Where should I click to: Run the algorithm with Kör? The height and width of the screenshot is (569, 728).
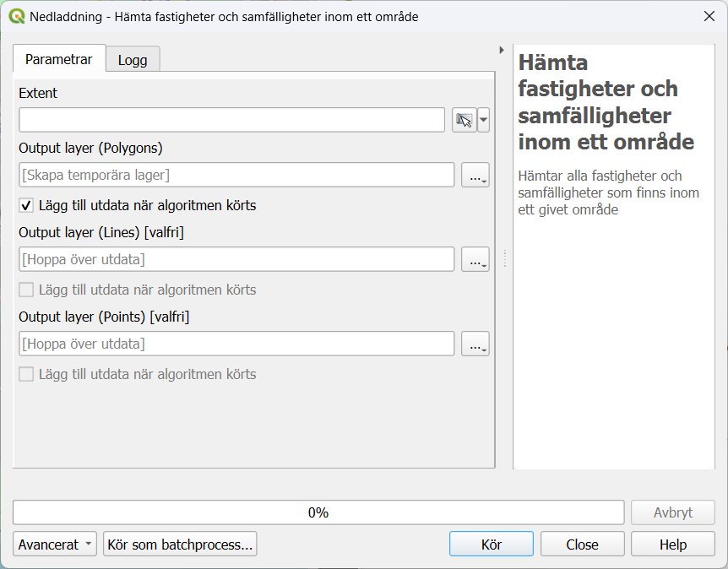click(492, 544)
